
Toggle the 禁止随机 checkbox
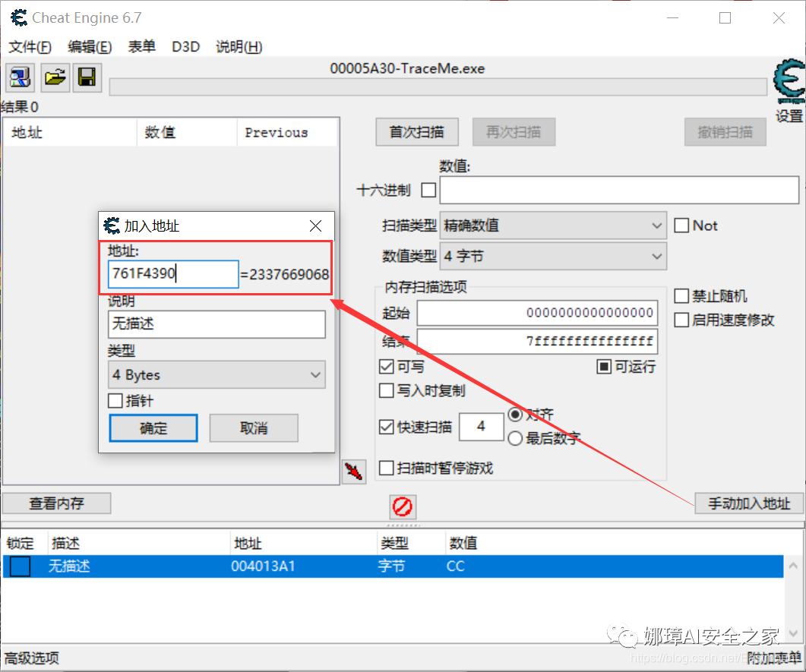(681, 296)
